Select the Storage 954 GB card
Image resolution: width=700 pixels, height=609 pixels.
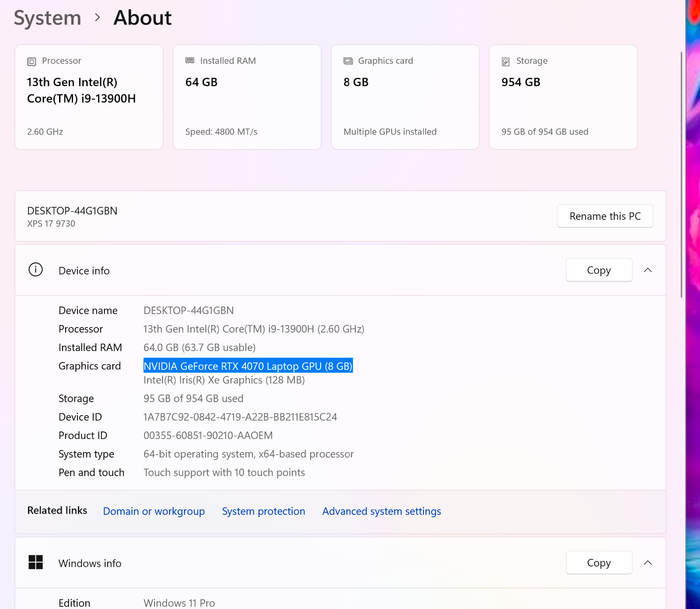pos(563,97)
